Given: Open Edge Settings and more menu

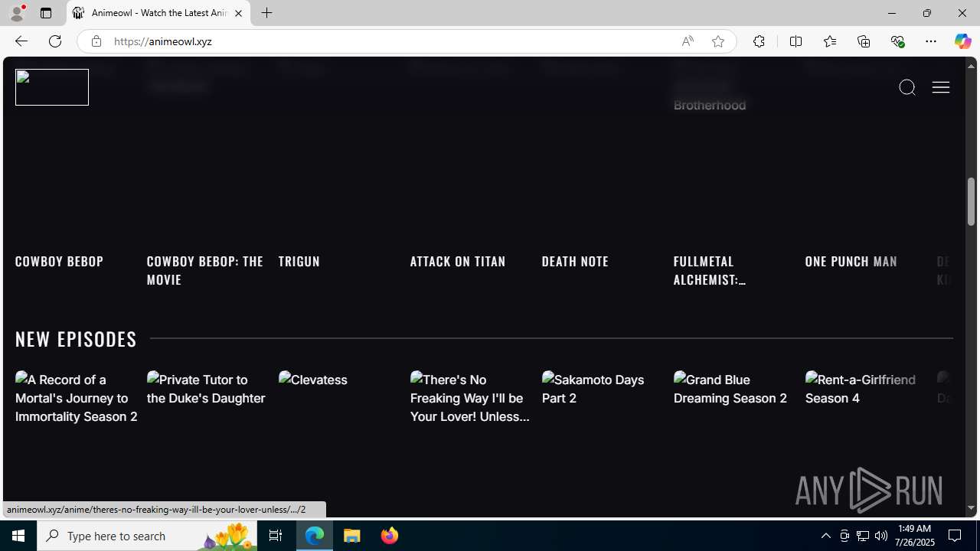Looking at the screenshot, I should click(931, 41).
